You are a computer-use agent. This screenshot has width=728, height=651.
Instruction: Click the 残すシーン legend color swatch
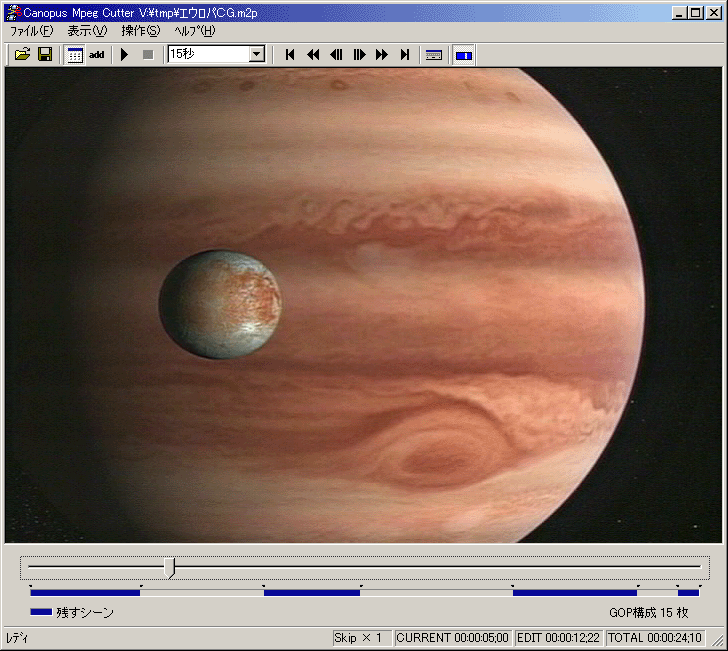tap(41, 612)
